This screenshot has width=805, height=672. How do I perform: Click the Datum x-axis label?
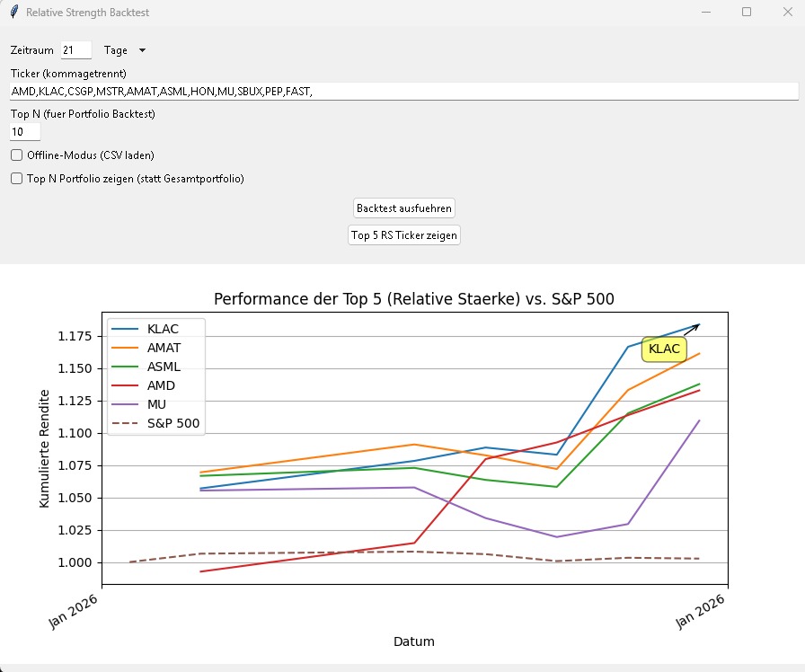point(414,641)
